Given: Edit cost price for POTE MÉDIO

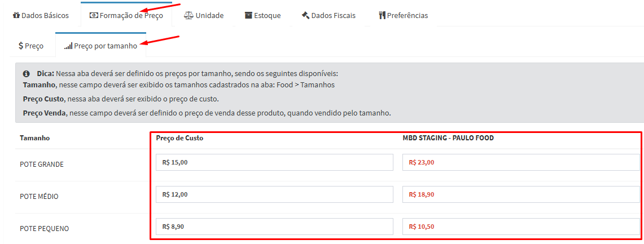Looking at the screenshot, I should pyautogui.click(x=274, y=194).
